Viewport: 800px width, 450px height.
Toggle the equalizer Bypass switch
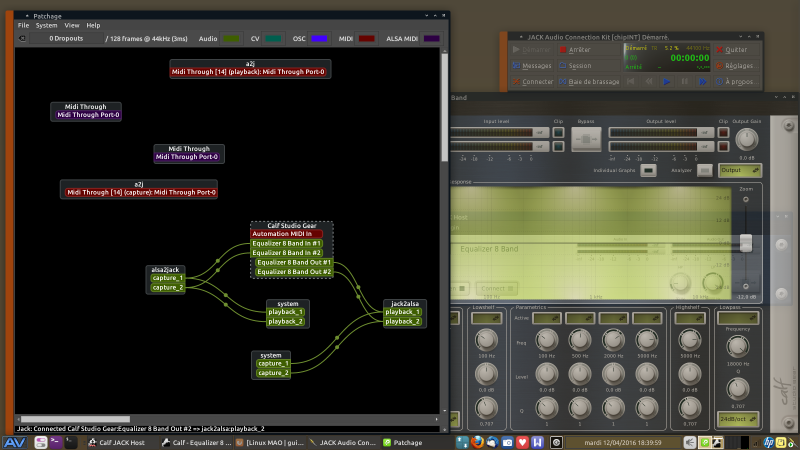click(x=586, y=138)
